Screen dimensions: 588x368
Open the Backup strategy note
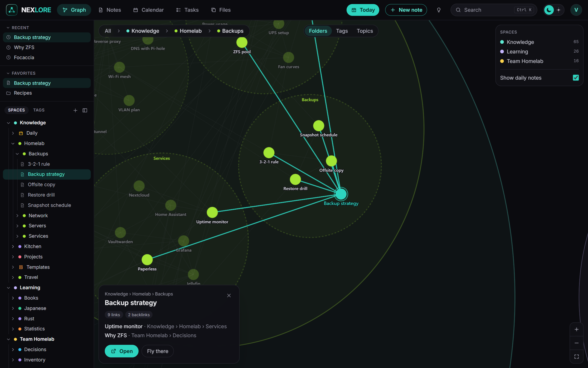coord(121,351)
